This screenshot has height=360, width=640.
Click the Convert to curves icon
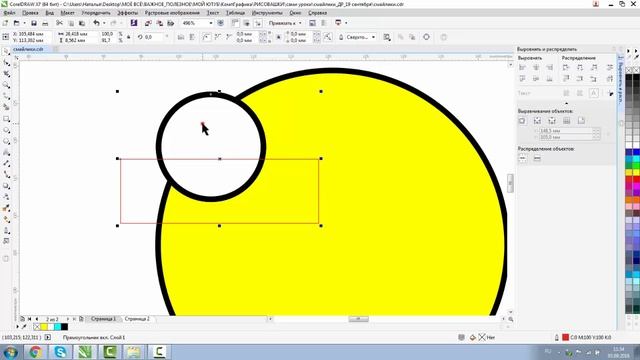[426, 37]
